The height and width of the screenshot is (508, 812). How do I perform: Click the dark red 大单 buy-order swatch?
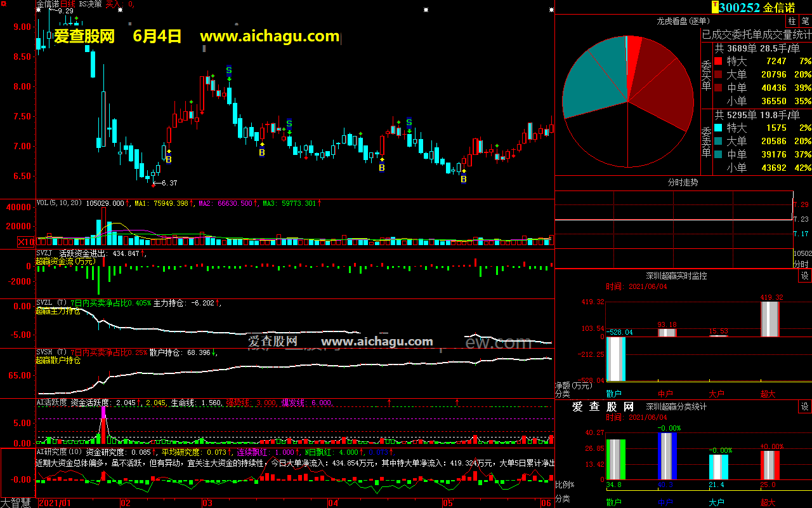click(x=718, y=75)
